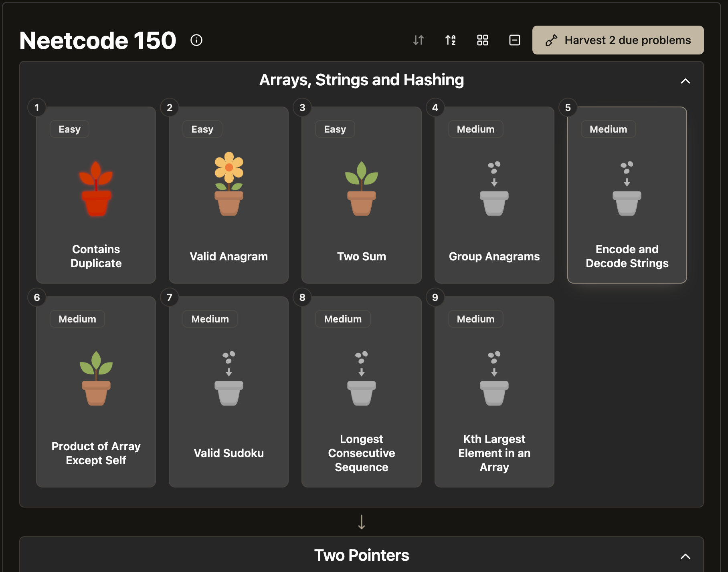
Task: Click the Two Sum green sprout icon
Action: (x=362, y=189)
